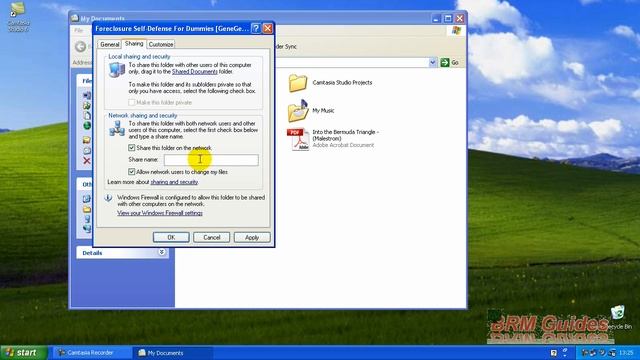
Task: Open address bar dropdown arrow
Action: tap(433, 62)
